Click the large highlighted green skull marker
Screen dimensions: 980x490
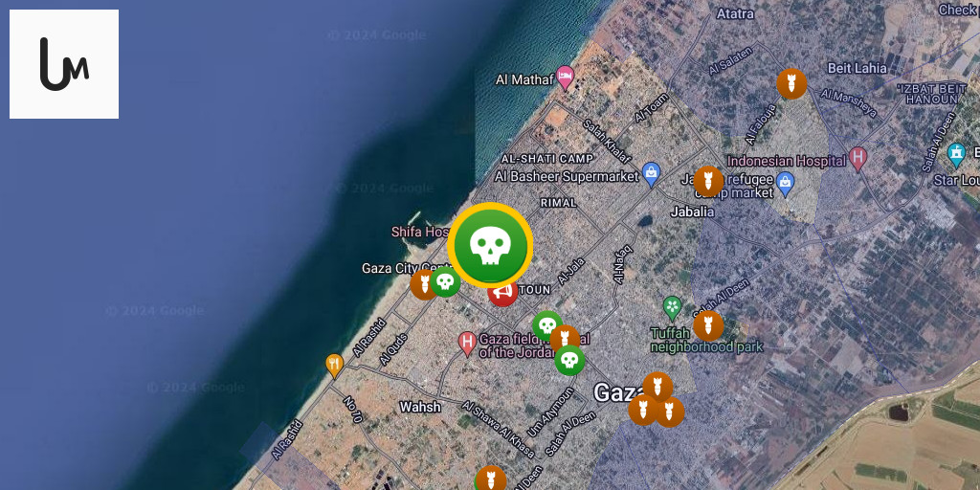click(490, 246)
